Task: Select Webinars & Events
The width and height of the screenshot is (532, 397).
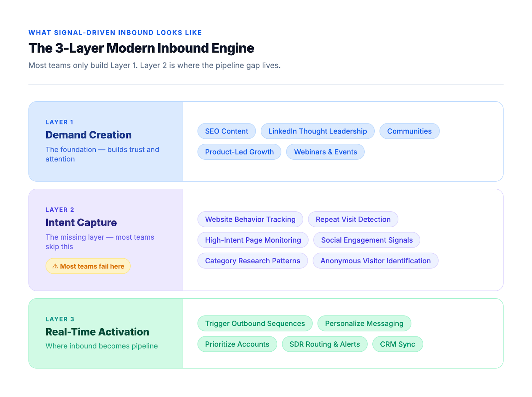Action: (325, 152)
